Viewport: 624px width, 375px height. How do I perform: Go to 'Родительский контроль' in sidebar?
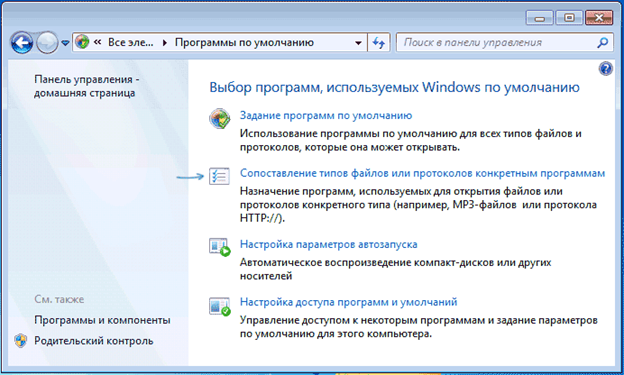(94, 341)
